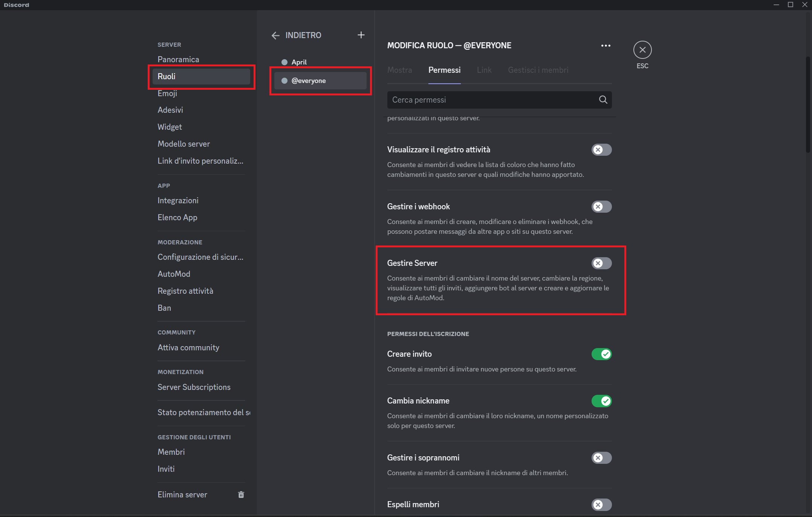812x517 pixels.
Task: Select Ruoli in the server sidebar
Action: [166, 76]
